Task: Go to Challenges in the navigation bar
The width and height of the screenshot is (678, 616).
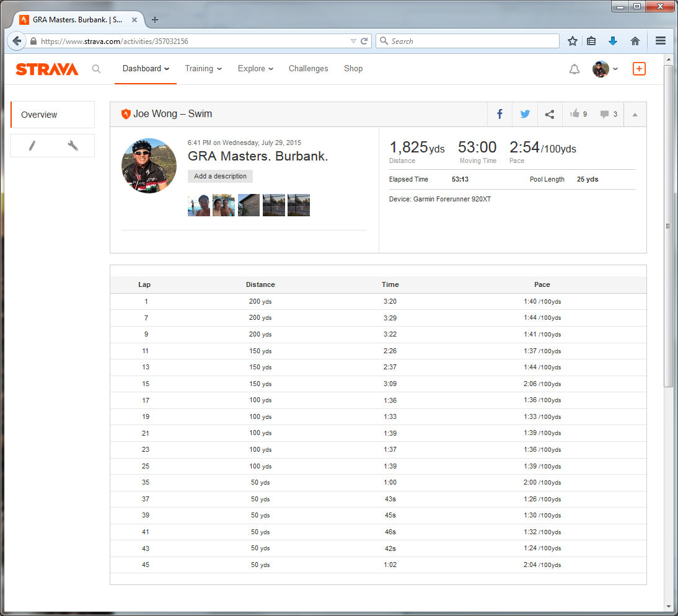Action: tap(308, 69)
